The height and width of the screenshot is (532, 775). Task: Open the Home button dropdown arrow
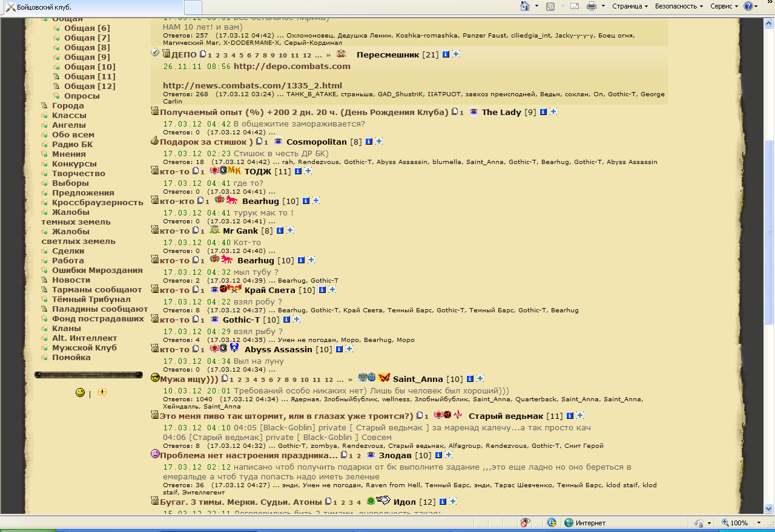pyautogui.click(x=536, y=7)
